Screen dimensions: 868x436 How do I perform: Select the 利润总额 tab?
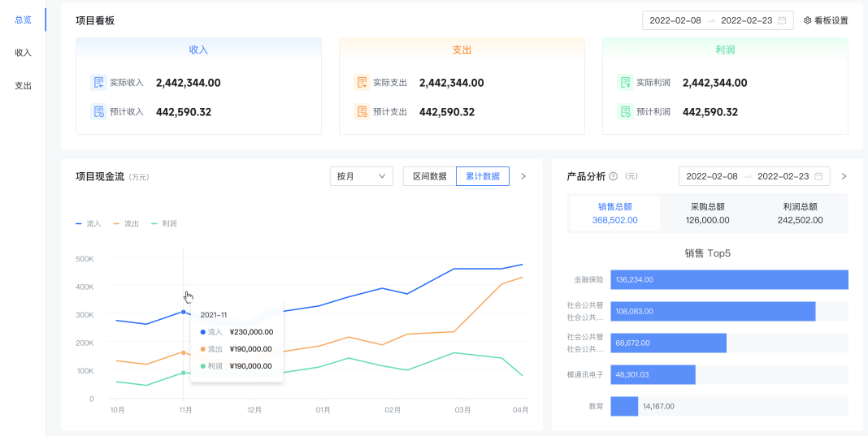tap(801, 213)
